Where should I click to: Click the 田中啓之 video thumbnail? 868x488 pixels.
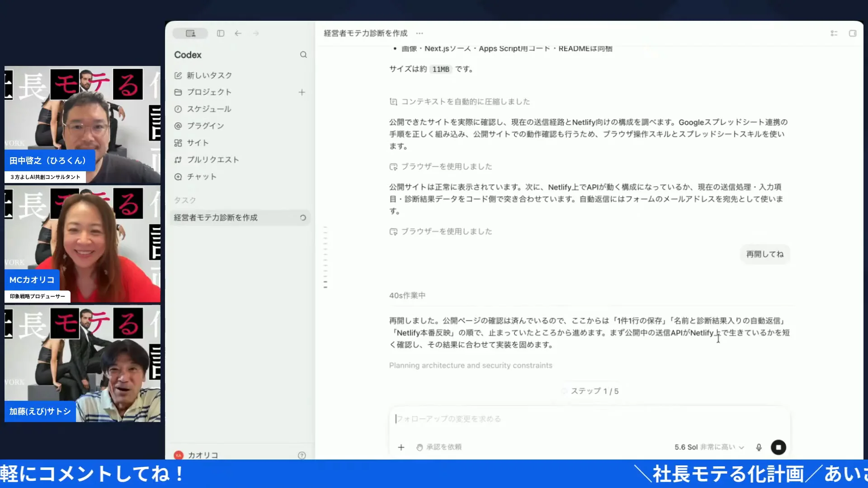(82, 125)
